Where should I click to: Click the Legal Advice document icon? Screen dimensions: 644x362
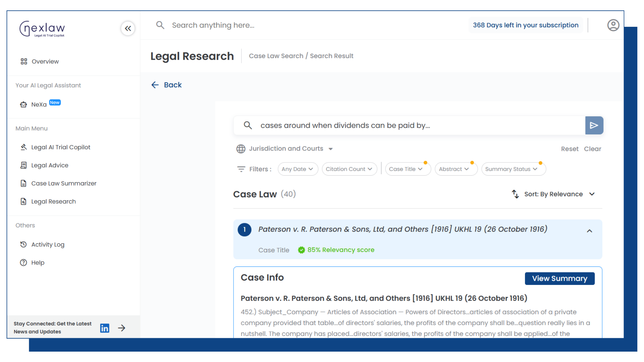(23, 165)
